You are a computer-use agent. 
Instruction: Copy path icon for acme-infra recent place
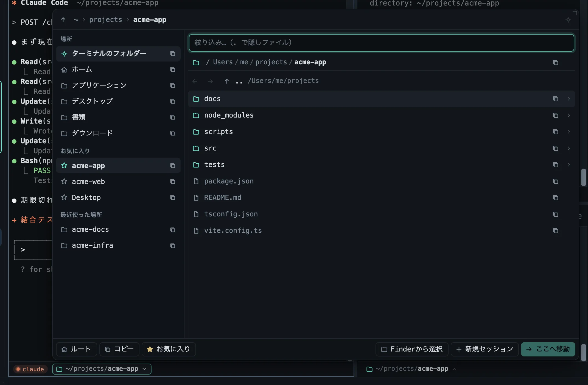(172, 246)
